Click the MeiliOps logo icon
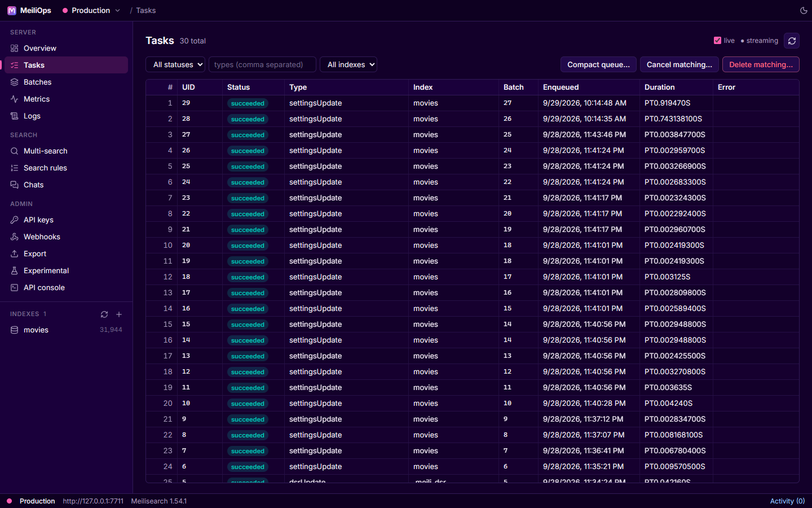 tap(12, 11)
